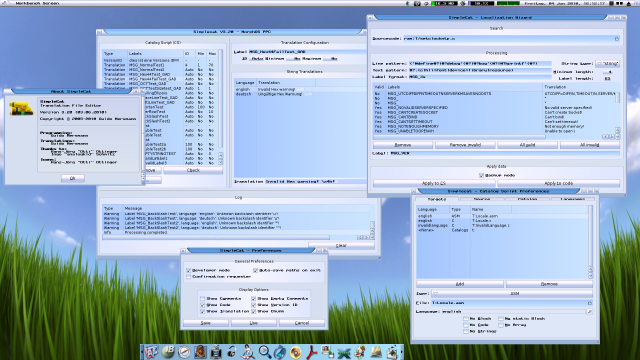Open the figure with magnifier dock icon

[x=248, y=351]
